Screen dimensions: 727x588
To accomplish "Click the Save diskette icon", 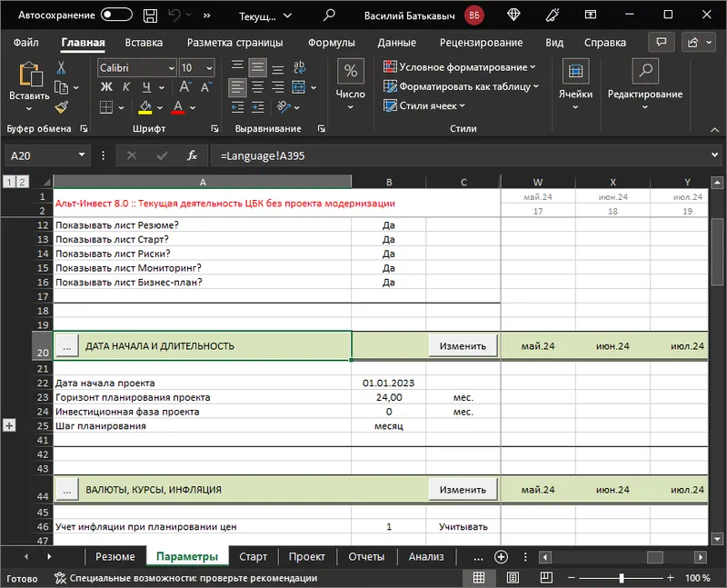I will (x=150, y=15).
